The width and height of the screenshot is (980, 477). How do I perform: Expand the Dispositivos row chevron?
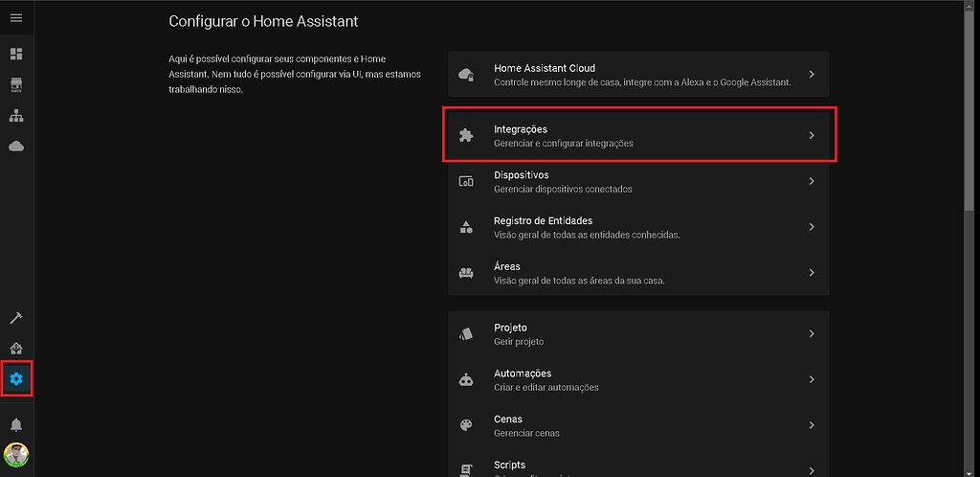(811, 181)
